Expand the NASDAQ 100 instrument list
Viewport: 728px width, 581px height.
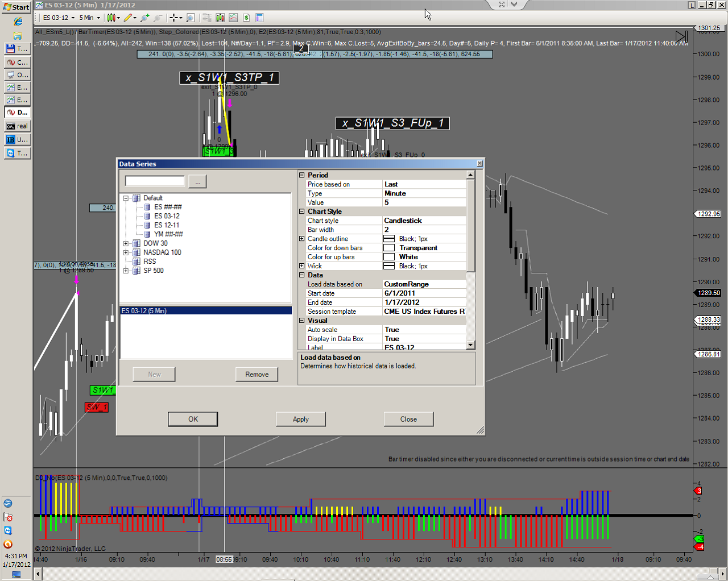click(126, 253)
